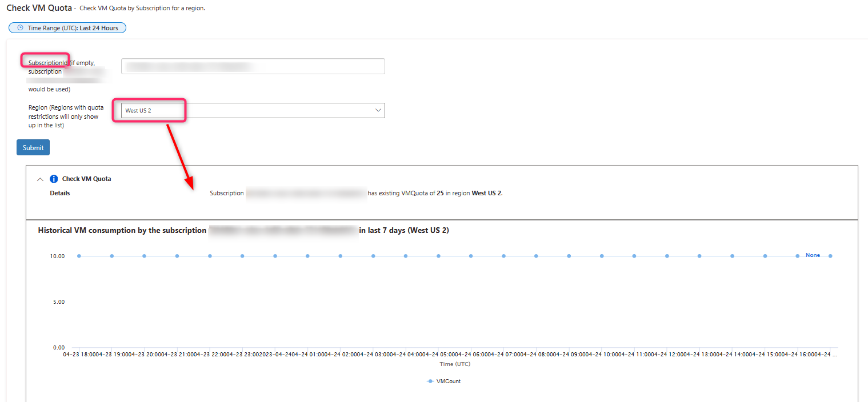Click the blue info icon beside Check VM Quota
Image resolution: width=868 pixels, height=402 pixels.
click(54, 179)
